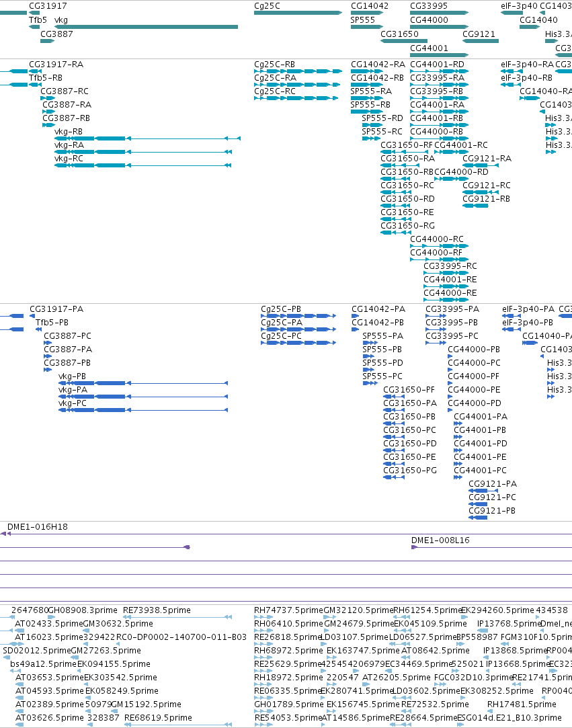Open protein CG44000-PB

(x=474, y=350)
